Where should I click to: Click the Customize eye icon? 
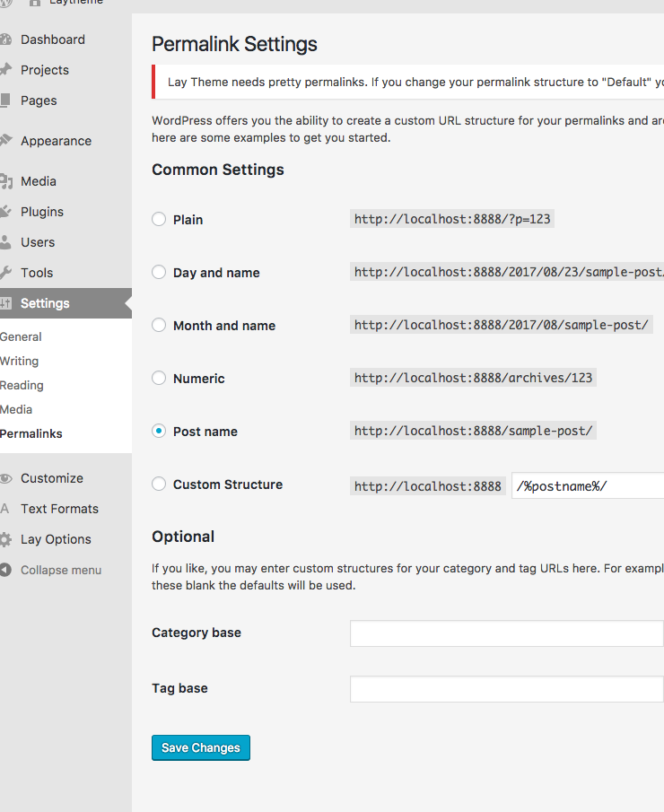click(x=5, y=478)
